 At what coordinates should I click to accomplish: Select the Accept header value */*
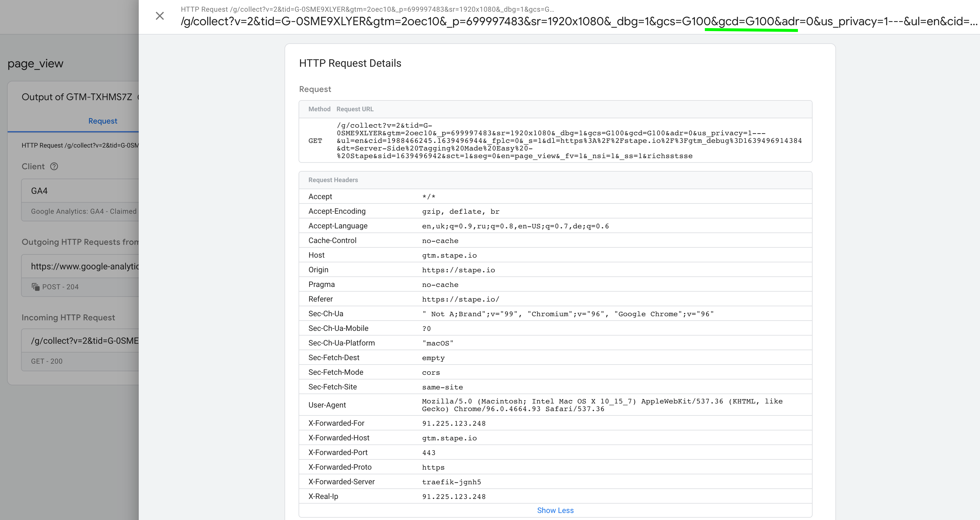coord(428,197)
